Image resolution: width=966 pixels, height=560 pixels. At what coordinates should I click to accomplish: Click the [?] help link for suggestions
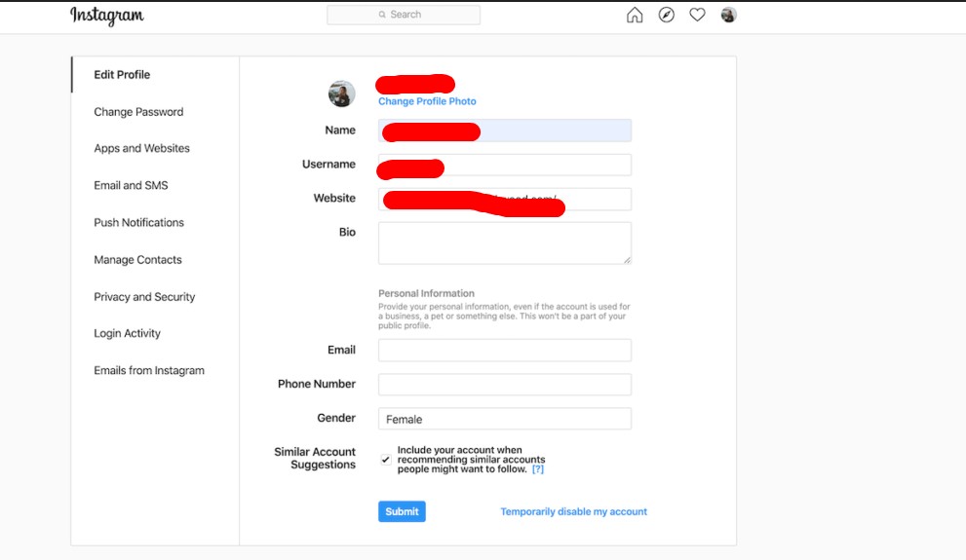tap(537, 469)
